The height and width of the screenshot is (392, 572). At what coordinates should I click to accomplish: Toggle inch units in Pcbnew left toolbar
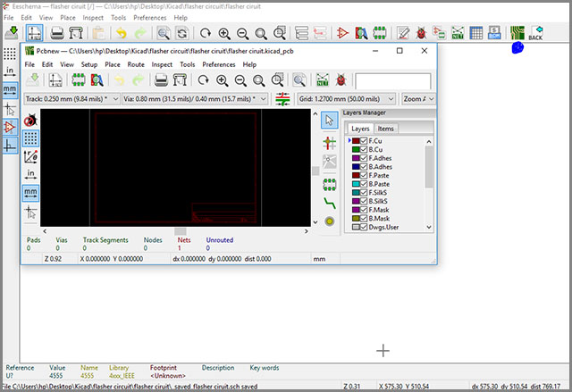tap(30, 174)
